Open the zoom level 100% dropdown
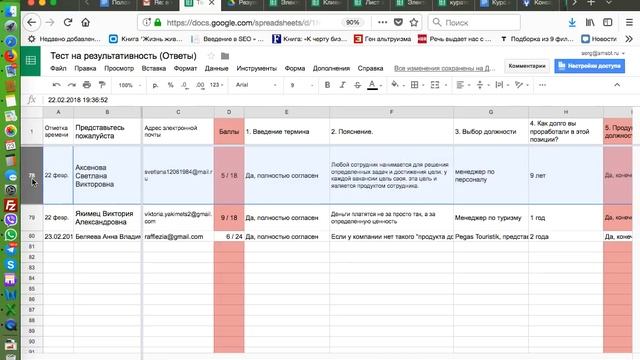The width and height of the screenshot is (640, 360). tap(130, 85)
